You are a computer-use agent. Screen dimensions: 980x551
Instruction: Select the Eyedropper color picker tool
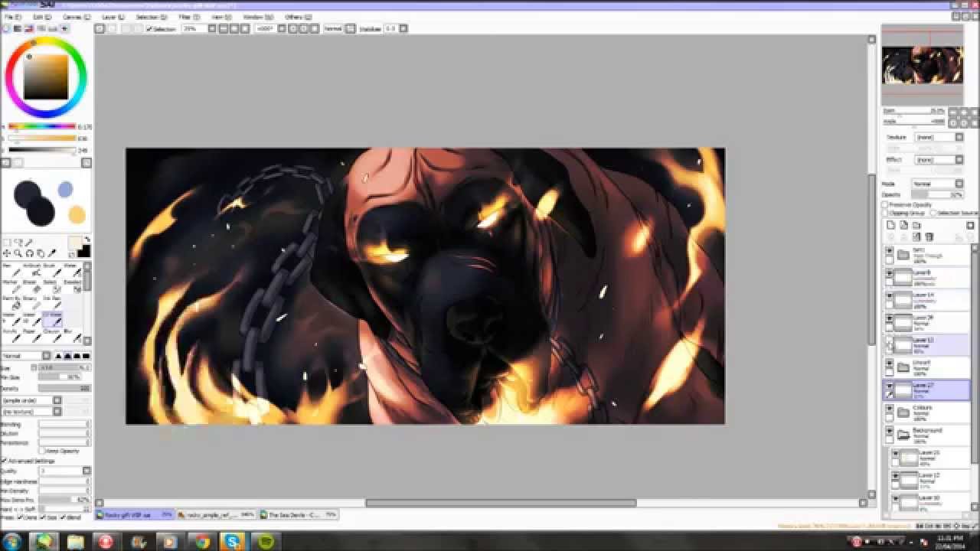point(52,253)
